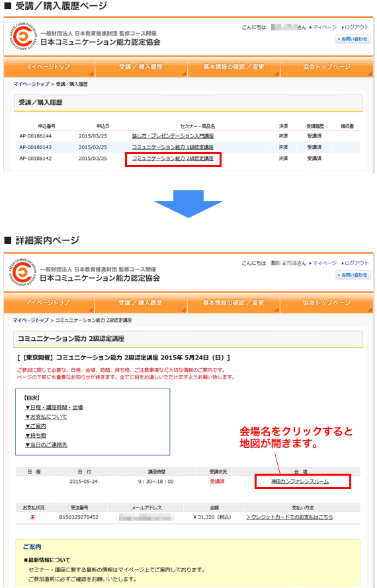Open マイページ link in the 詳細案内 page header
Screen dimensions: 377x588
(325, 263)
